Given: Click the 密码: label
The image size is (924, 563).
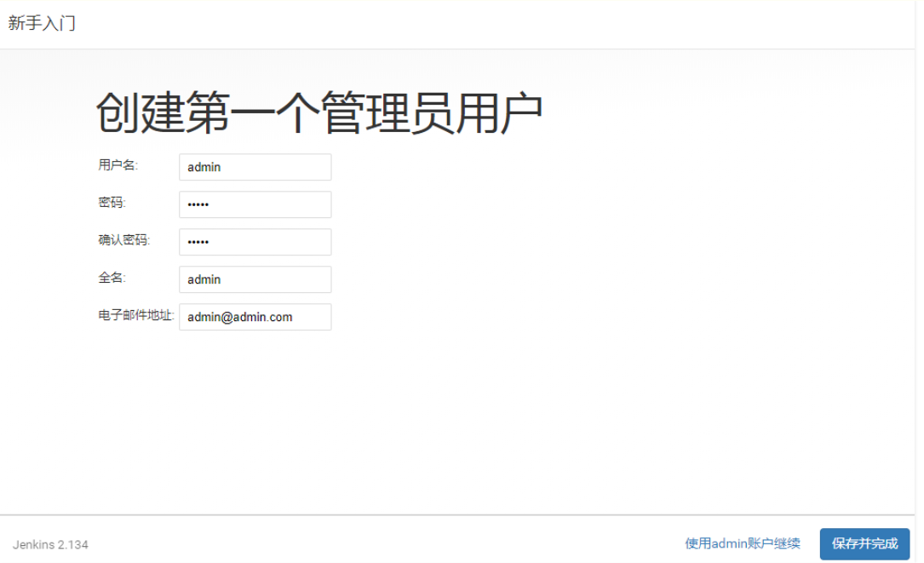Looking at the screenshot, I should pos(112,203).
